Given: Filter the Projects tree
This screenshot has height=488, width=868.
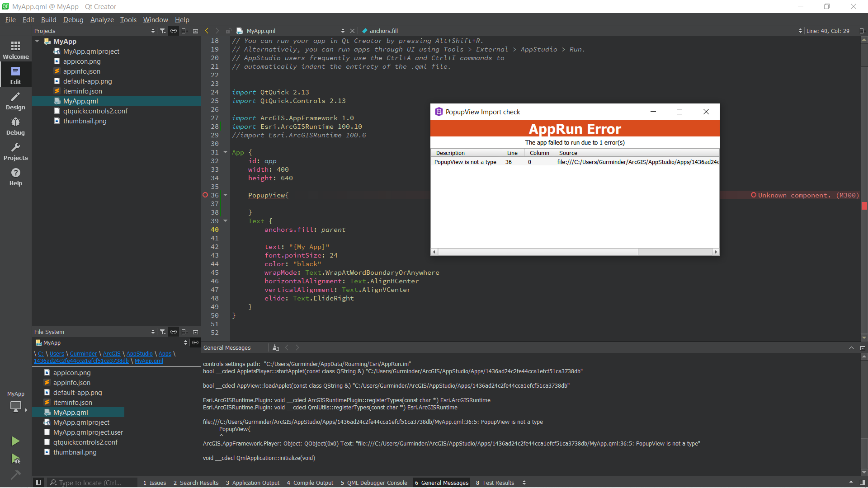Looking at the screenshot, I should pos(163,31).
